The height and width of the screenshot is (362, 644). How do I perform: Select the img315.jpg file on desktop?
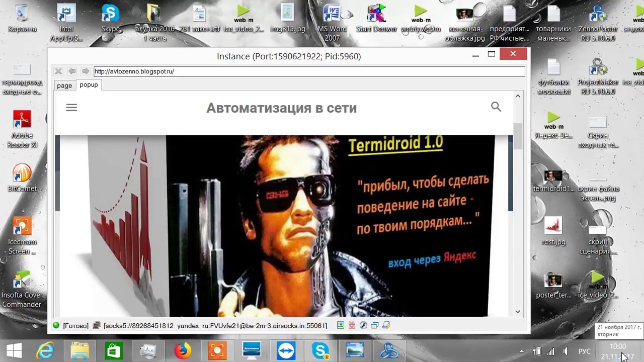point(288,19)
